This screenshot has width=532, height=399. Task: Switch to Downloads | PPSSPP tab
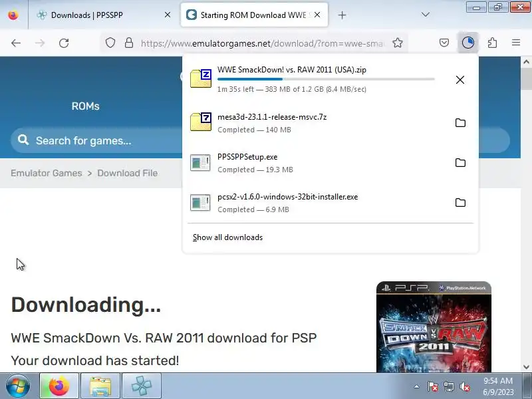(104, 15)
